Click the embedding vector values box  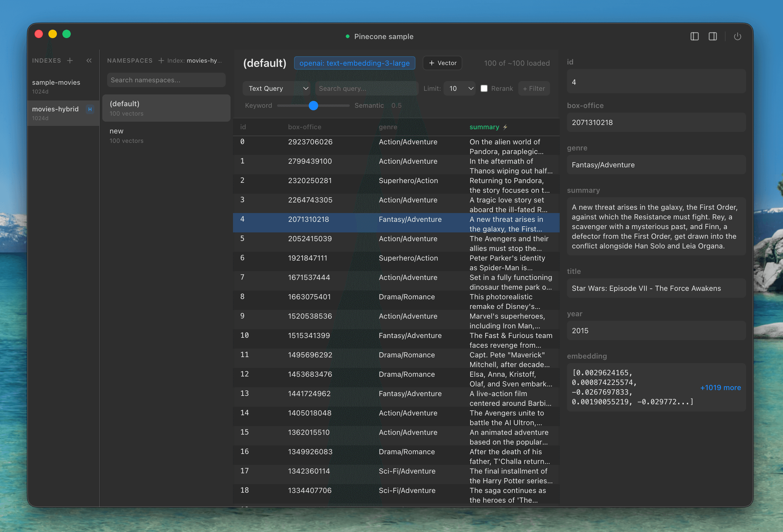pos(656,387)
